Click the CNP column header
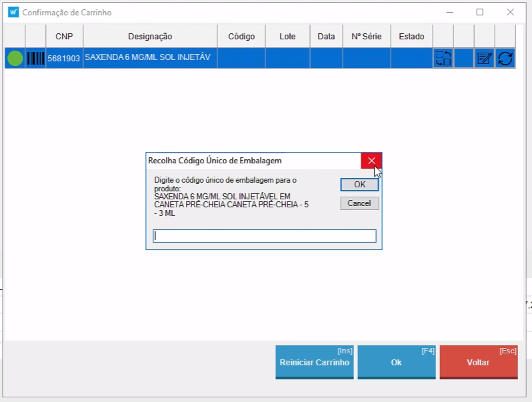 click(64, 37)
